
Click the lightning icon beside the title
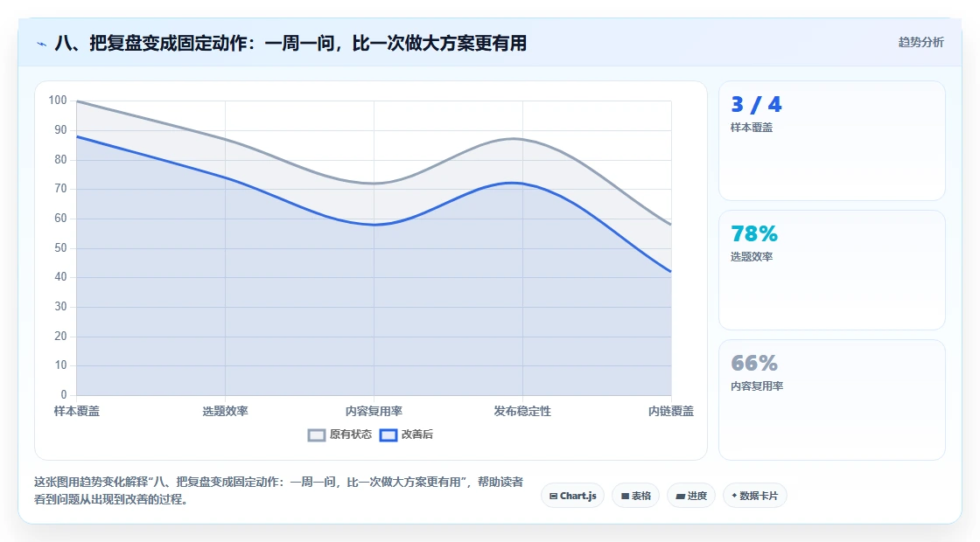tap(41, 44)
